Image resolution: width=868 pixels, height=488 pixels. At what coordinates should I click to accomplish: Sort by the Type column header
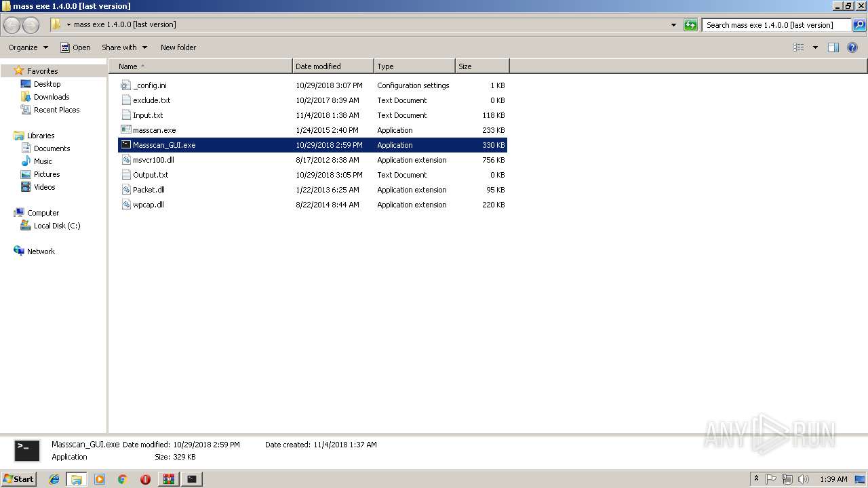(414, 66)
